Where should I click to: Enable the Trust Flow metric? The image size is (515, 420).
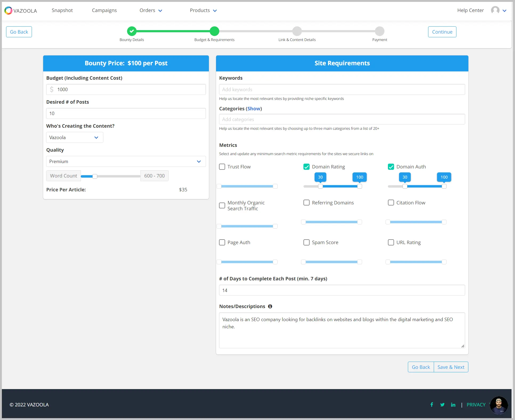tap(222, 167)
